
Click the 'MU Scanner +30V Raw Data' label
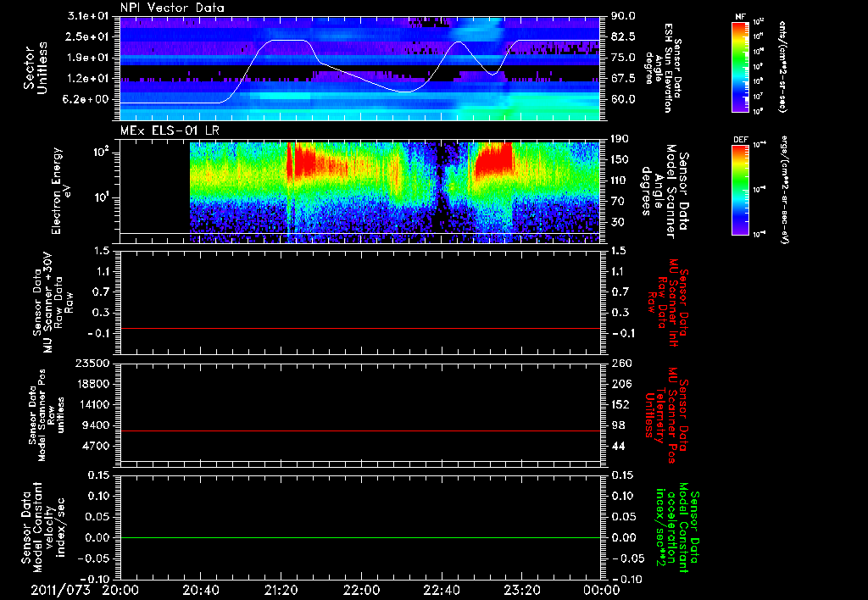[53, 302]
